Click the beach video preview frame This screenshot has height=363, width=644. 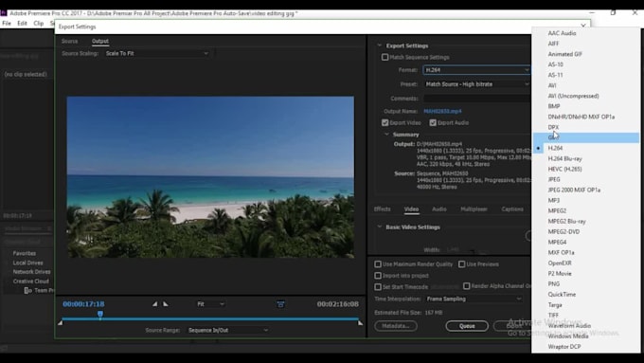[x=210, y=177]
